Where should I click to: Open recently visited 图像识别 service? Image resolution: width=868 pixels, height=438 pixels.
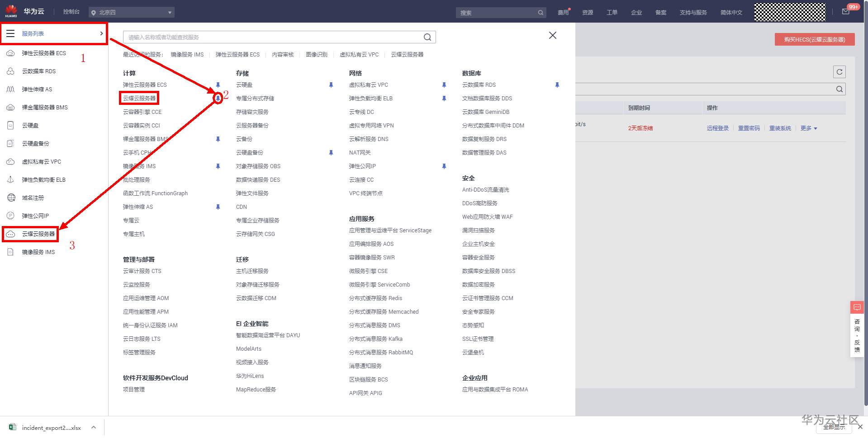click(x=317, y=55)
